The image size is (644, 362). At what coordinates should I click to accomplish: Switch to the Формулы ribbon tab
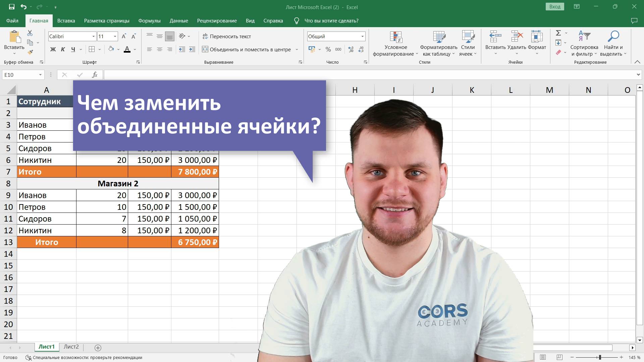click(150, 20)
